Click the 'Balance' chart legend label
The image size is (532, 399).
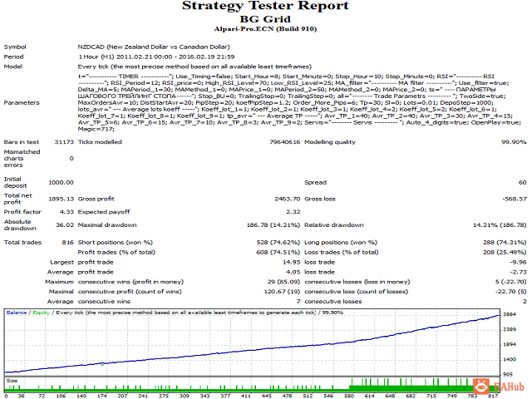(x=17, y=313)
